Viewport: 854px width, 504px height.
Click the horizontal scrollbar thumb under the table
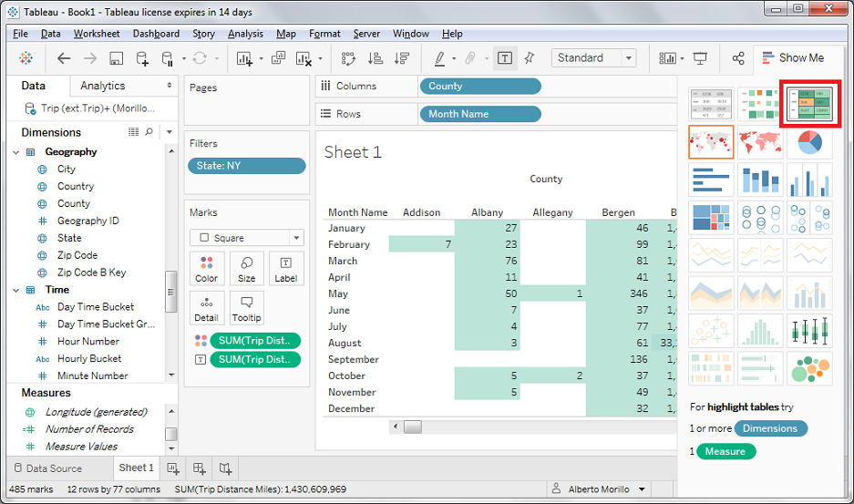point(412,427)
